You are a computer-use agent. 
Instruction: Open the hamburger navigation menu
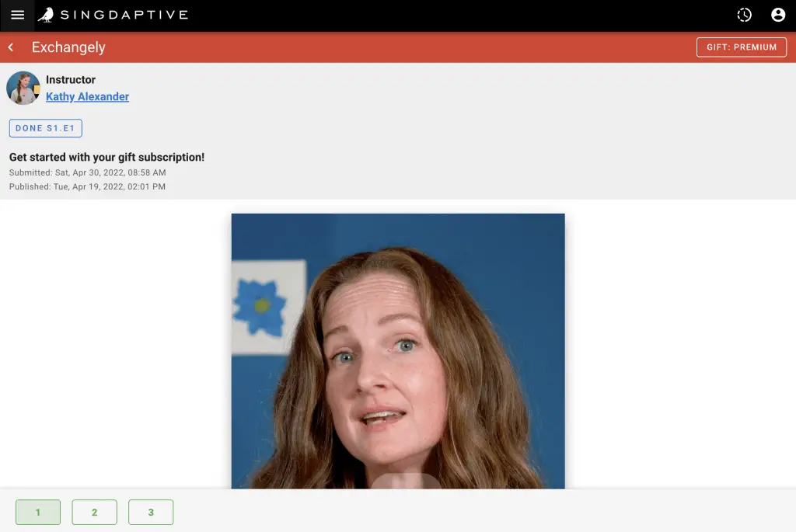tap(17, 15)
